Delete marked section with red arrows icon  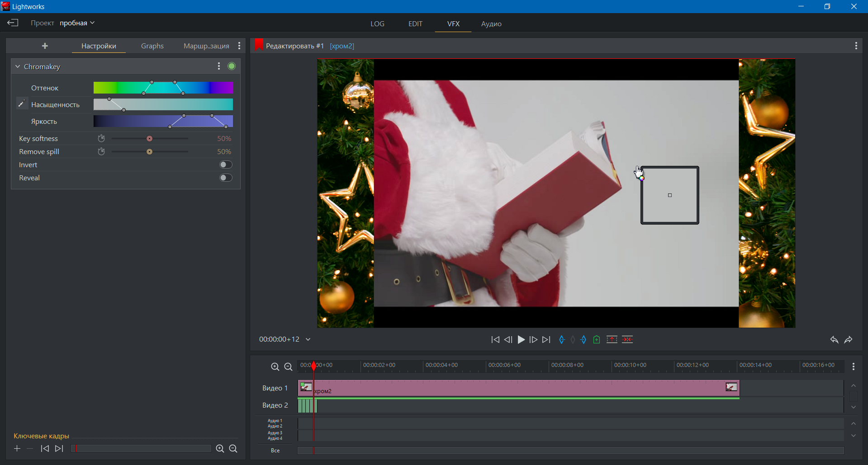coord(627,339)
